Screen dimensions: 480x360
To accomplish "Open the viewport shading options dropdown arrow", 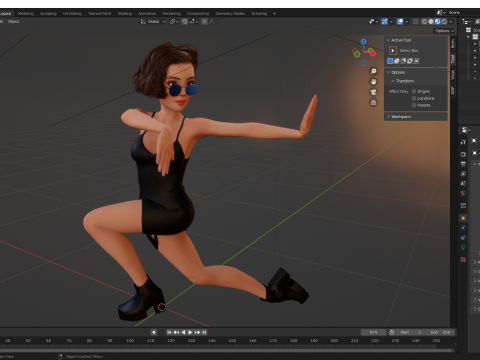I will tap(451, 22).
